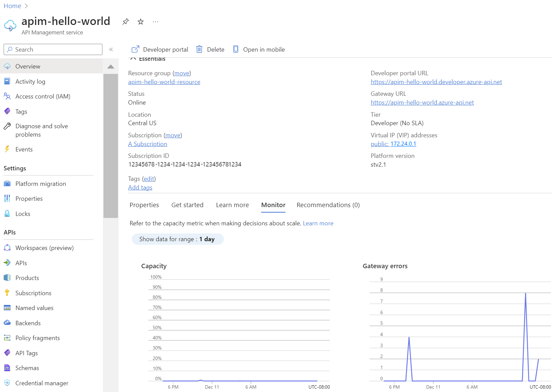Viewport: 552px width, 392px height.
Task: Click public VIP address 172.24.0.1
Action: [x=394, y=144]
